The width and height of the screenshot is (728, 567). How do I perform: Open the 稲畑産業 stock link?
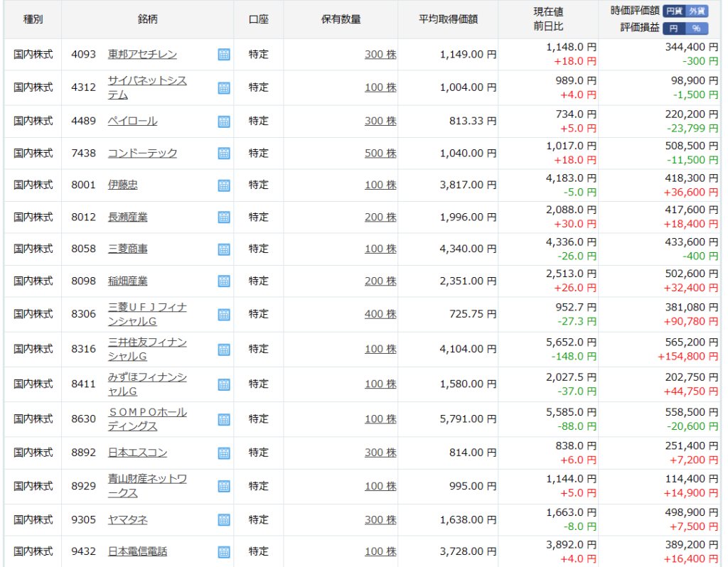(128, 281)
